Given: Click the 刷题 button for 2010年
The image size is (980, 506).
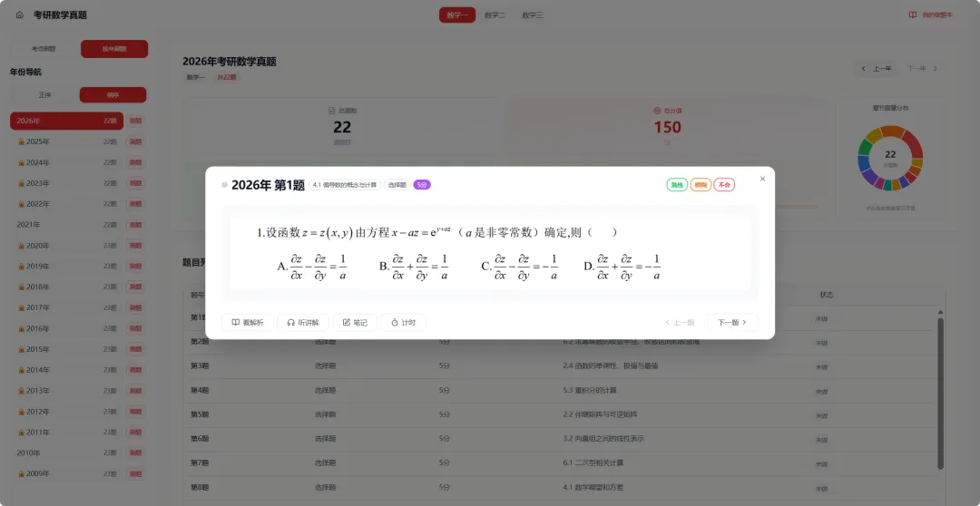Looking at the screenshot, I should [135, 452].
